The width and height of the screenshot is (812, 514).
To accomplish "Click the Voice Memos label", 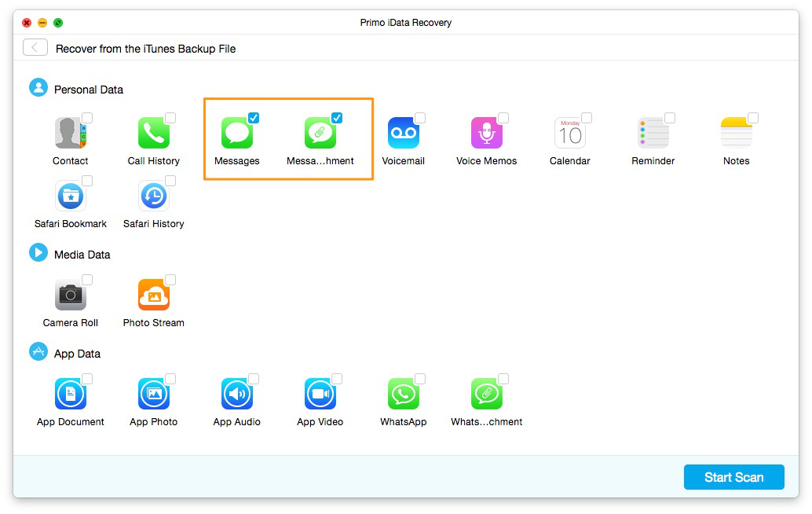I will coord(486,160).
